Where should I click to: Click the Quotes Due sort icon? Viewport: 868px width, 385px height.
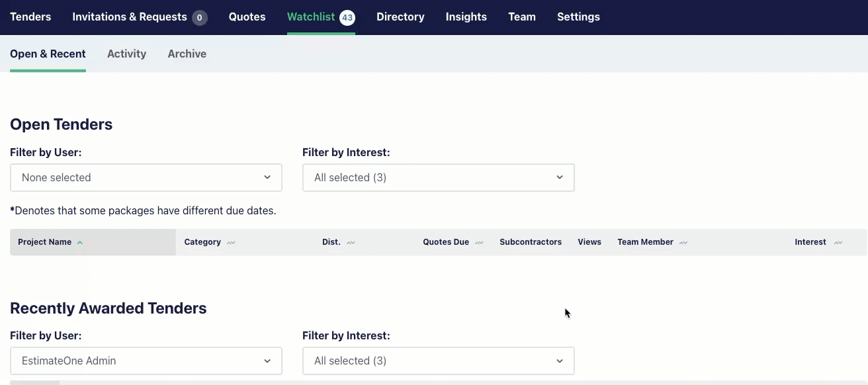(x=479, y=243)
